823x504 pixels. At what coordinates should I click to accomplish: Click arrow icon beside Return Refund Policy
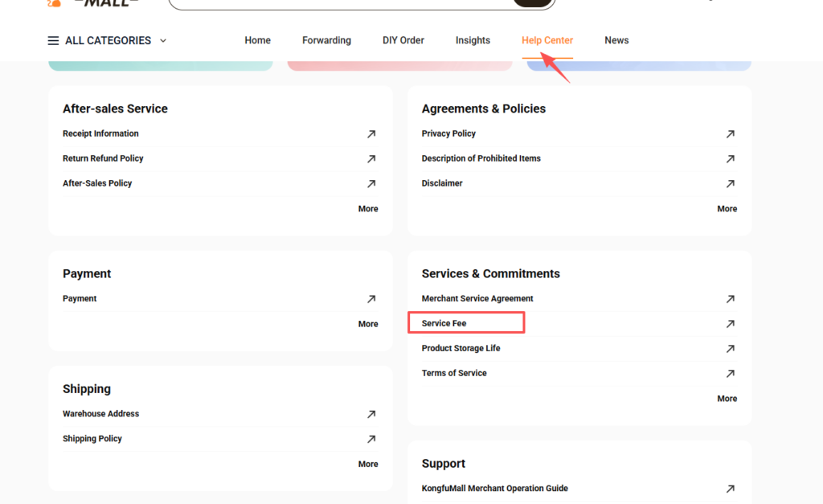pos(371,159)
